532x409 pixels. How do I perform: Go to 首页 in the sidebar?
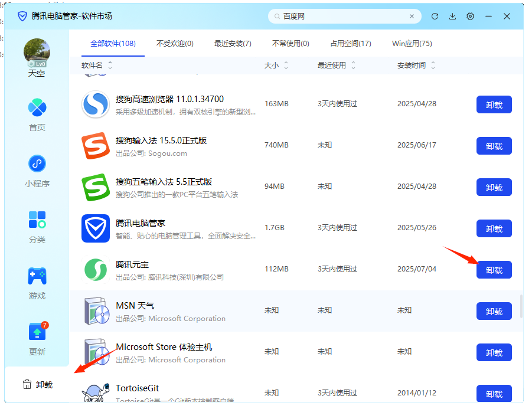click(37, 115)
